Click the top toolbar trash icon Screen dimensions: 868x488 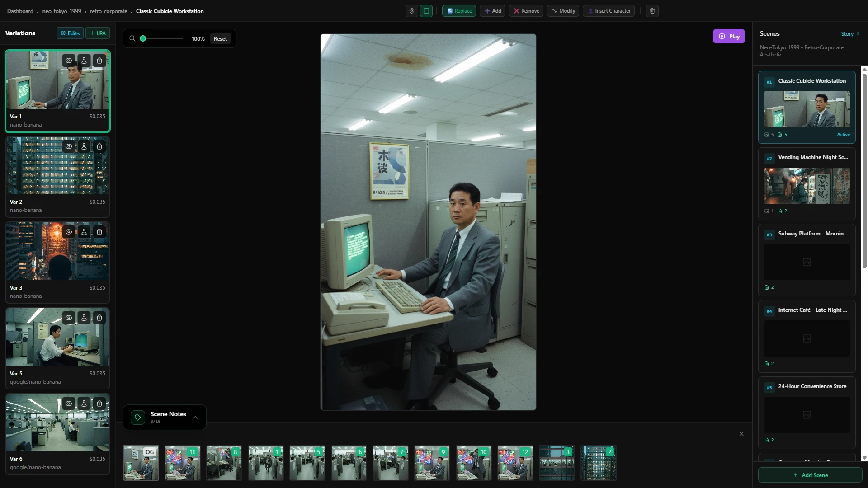[652, 11]
